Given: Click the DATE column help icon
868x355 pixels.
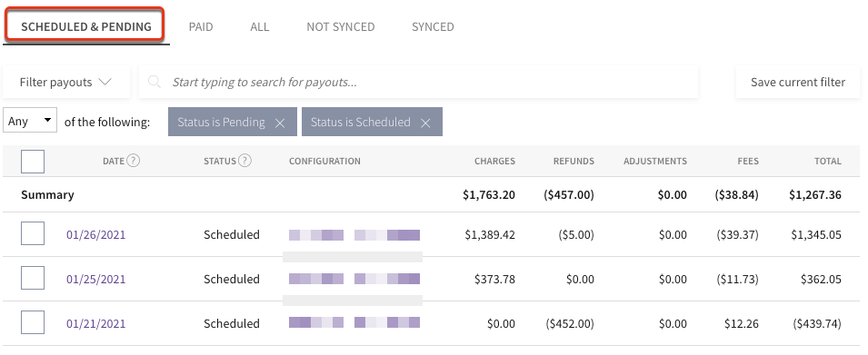Looking at the screenshot, I should point(133,161).
